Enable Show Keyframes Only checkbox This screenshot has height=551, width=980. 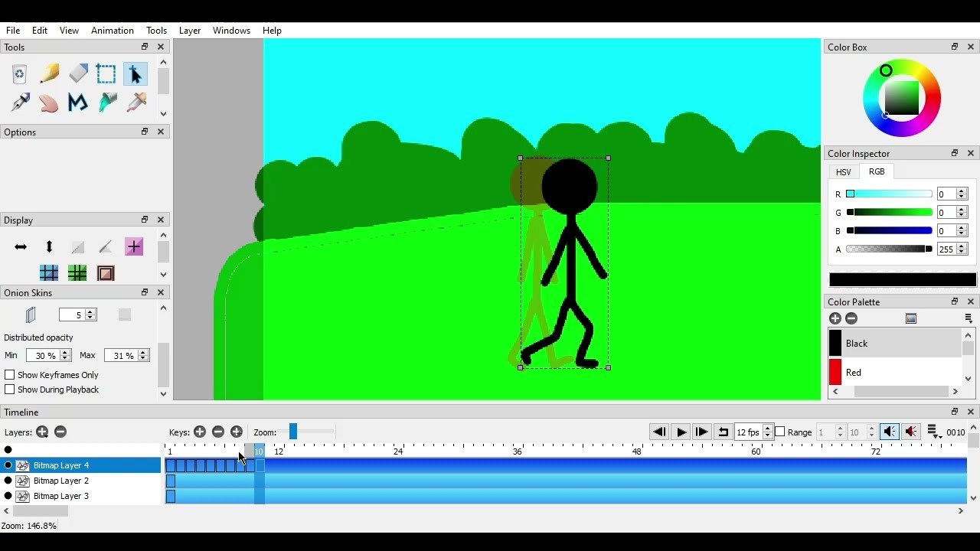point(10,375)
